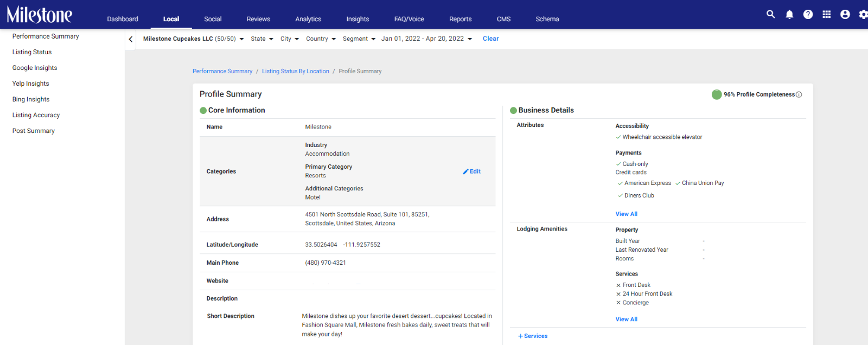Open the FAQ/Voice tab
Image resolution: width=868 pixels, height=345 pixels.
coord(409,19)
